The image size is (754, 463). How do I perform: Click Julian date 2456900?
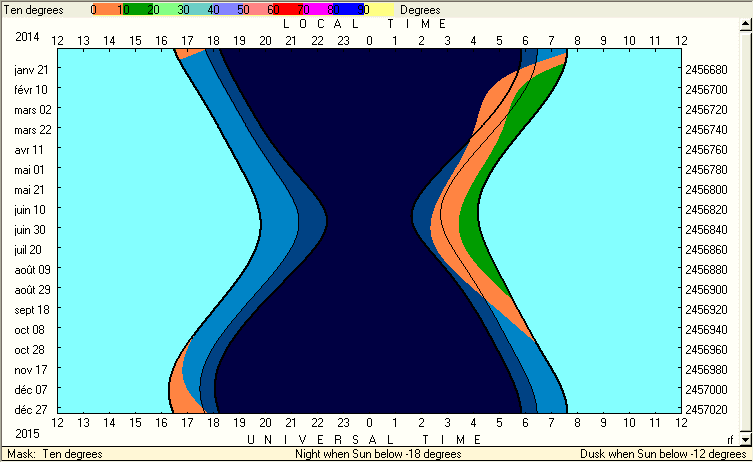(706, 290)
